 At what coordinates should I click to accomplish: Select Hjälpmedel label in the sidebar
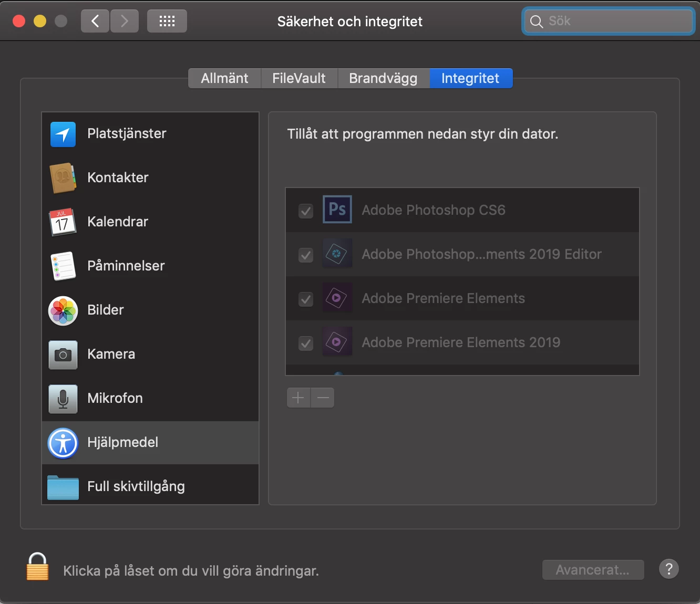coord(123,442)
